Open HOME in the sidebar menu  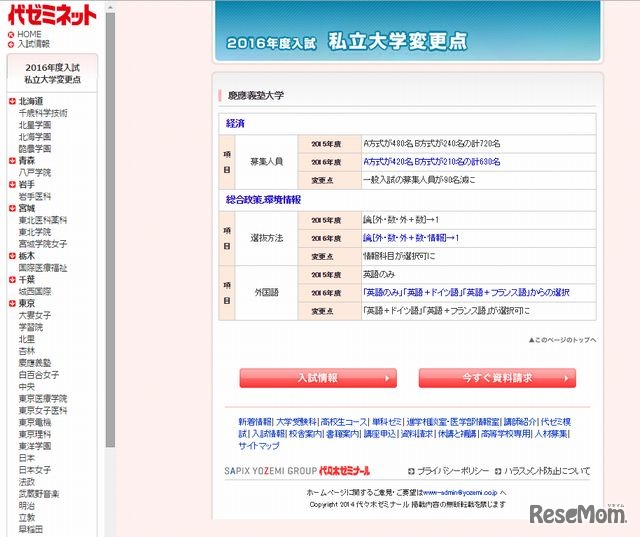pyautogui.click(x=29, y=34)
